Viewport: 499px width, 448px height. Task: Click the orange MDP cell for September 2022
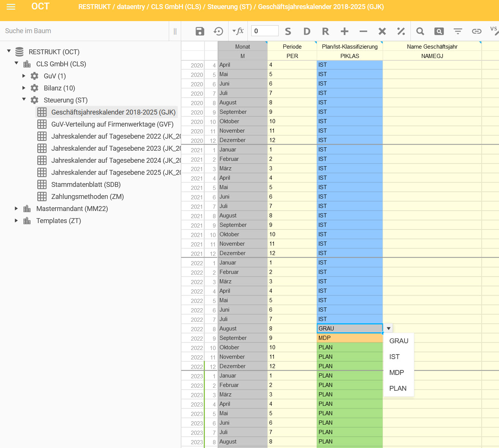pos(349,338)
